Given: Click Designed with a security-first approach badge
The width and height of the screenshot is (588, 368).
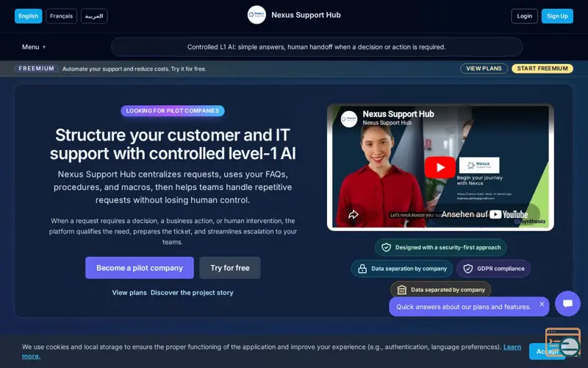Looking at the screenshot, I should tap(440, 247).
